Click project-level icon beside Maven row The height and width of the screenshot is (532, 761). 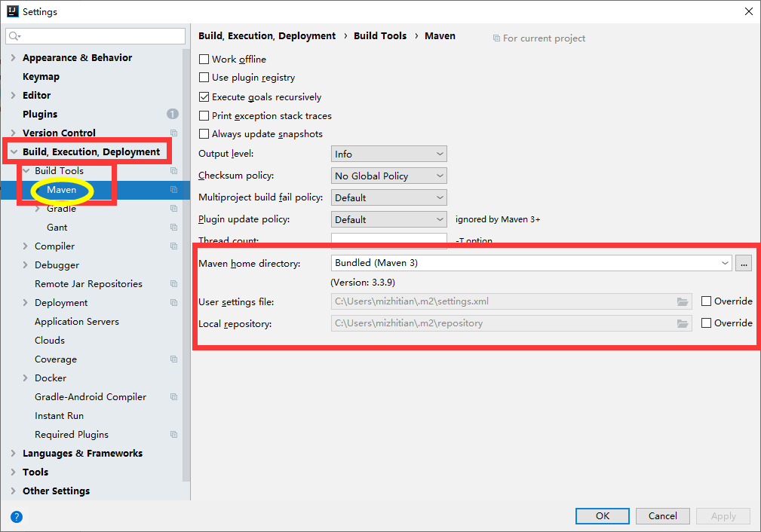[x=173, y=190]
